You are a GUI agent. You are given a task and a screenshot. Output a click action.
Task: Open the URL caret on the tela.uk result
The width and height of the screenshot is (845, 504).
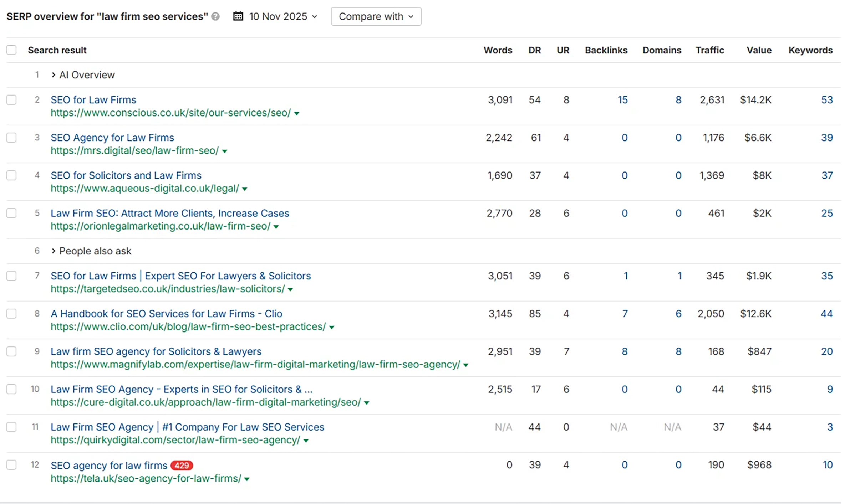[247, 479]
